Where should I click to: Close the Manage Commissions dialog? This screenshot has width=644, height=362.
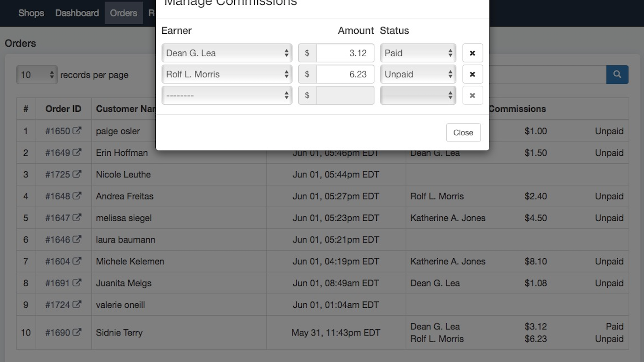(x=463, y=133)
